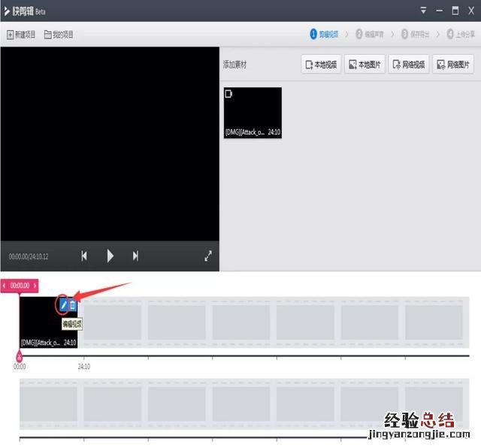This screenshot has width=481, height=448.
Task: Add a 本地视频 local video
Action: [321, 65]
